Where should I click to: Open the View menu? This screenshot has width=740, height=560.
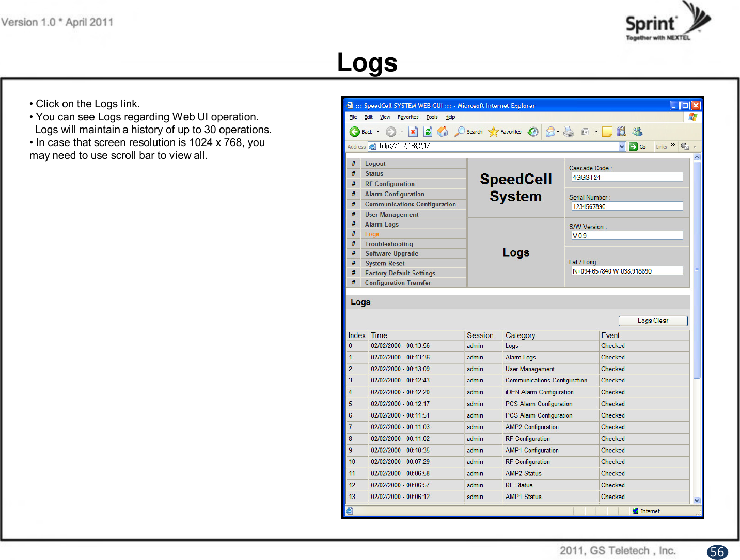(385, 117)
